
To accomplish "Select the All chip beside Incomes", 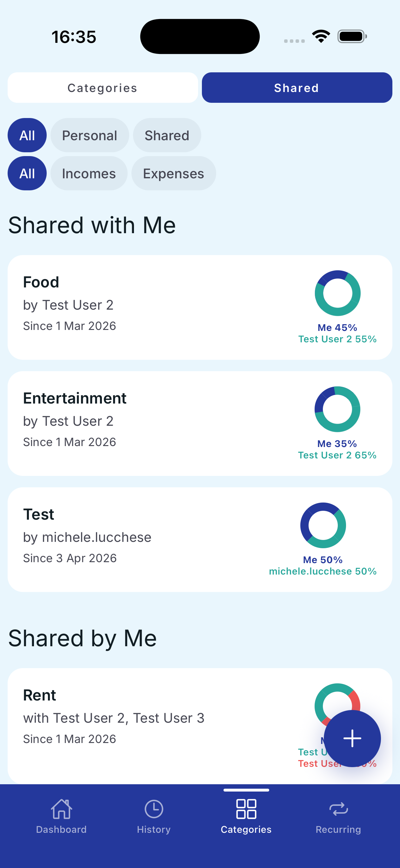I will 27,174.
